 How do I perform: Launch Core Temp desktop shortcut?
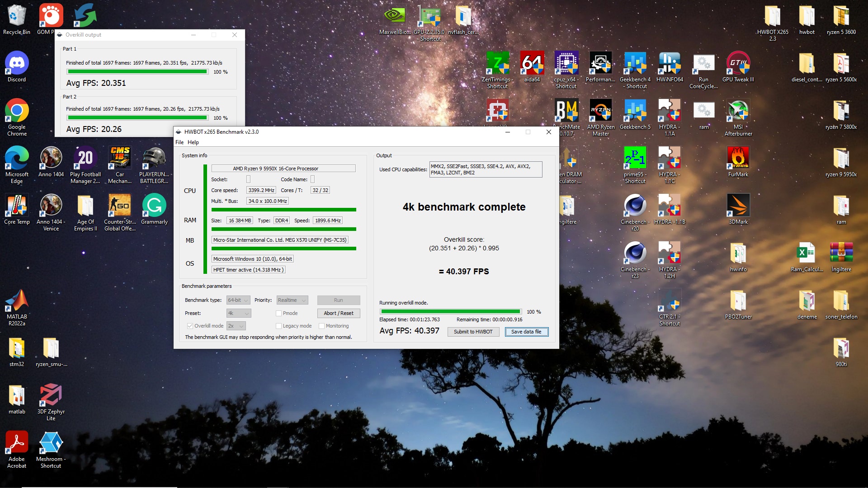(x=17, y=209)
